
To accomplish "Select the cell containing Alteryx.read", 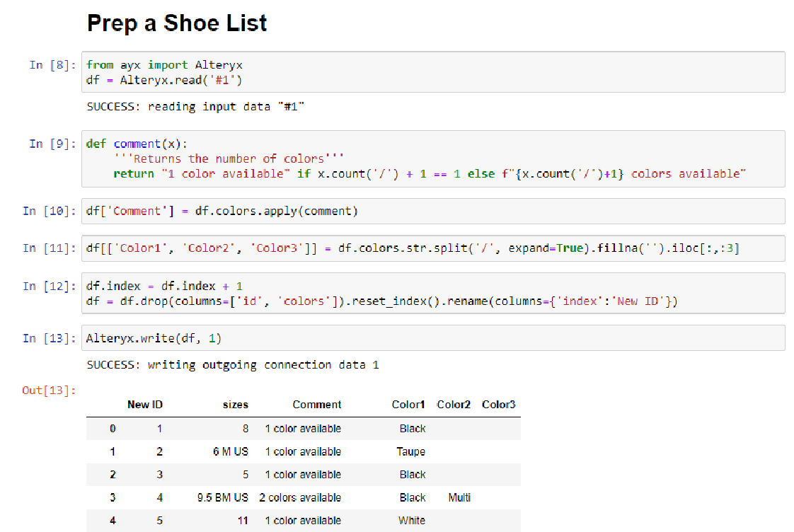I will 283,72.
